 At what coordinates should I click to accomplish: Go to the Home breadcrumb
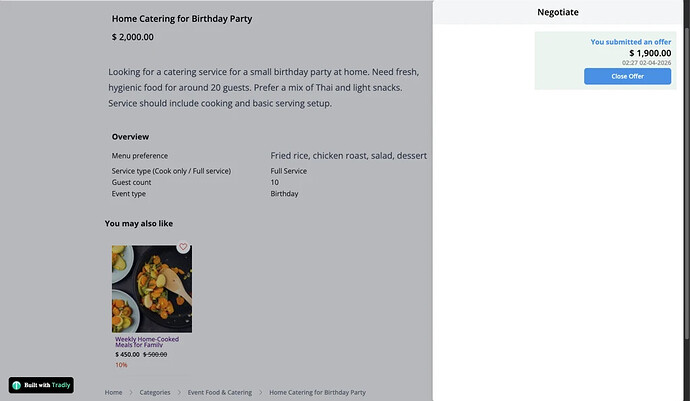click(114, 393)
